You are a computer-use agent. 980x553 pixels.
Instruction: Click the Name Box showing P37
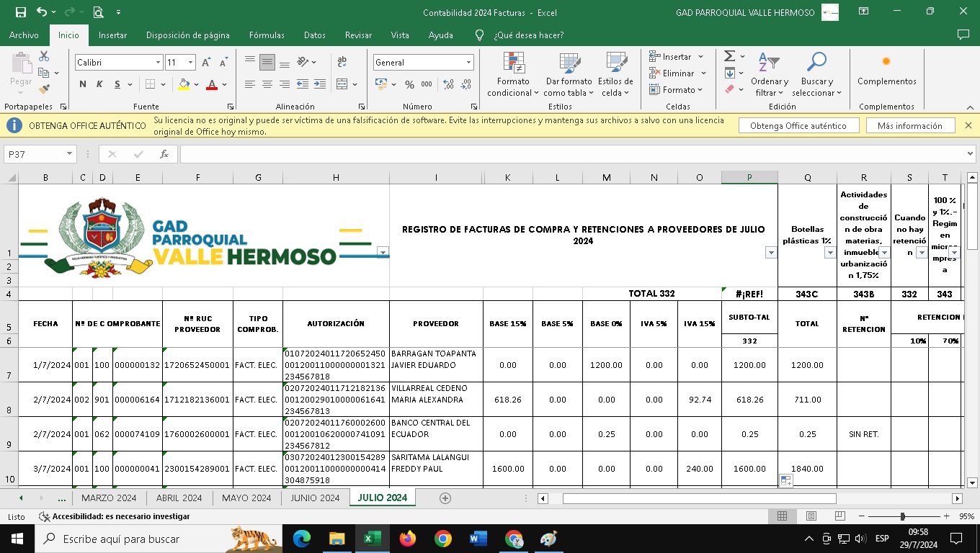[35, 154]
